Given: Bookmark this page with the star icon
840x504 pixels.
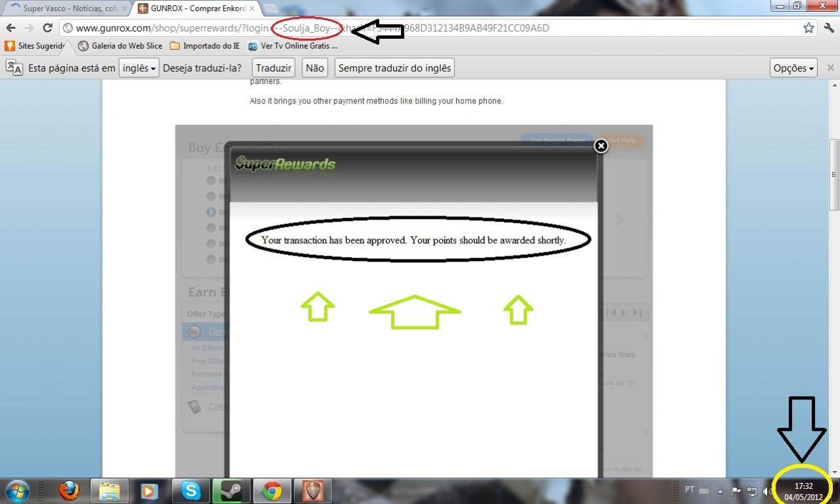Looking at the screenshot, I should coord(808,28).
